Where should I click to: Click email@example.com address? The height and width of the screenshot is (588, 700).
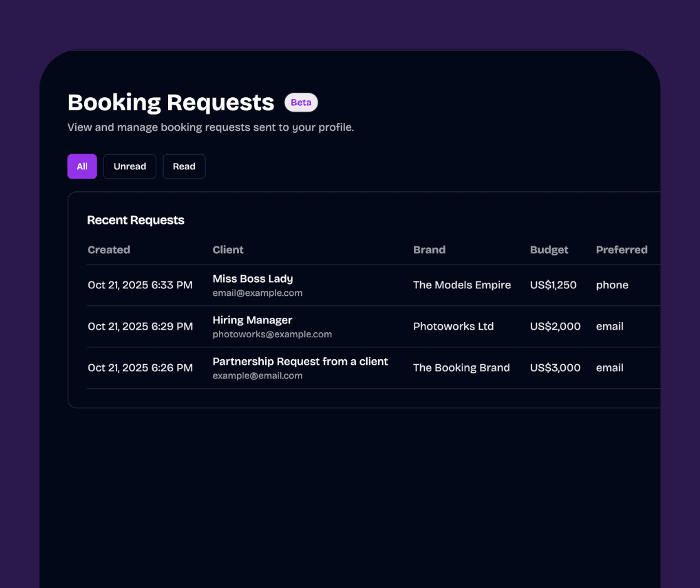[258, 293]
